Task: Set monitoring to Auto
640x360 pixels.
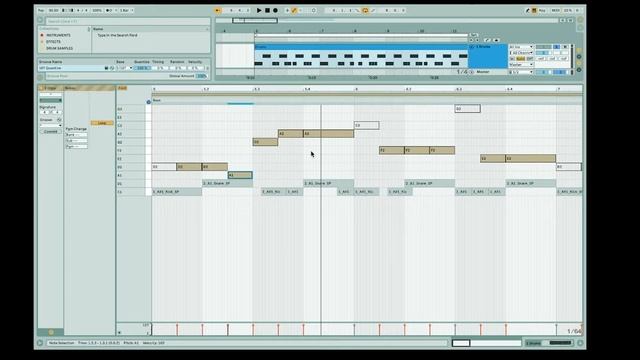Action: tap(520, 59)
